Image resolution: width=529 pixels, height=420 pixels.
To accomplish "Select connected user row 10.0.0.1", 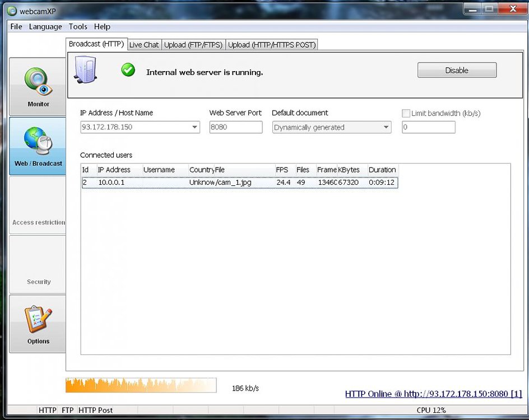I will pyautogui.click(x=240, y=183).
